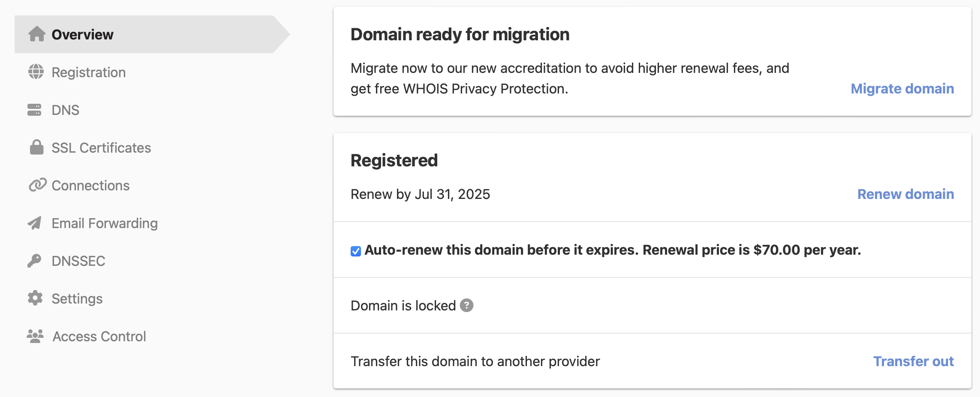Click Transfer out to move the domain
This screenshot has height=397, width=980.
tap(914, 361)
